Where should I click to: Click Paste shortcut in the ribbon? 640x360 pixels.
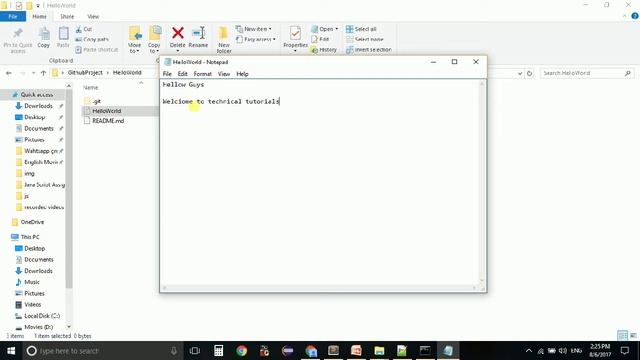(x=97, y=49)
